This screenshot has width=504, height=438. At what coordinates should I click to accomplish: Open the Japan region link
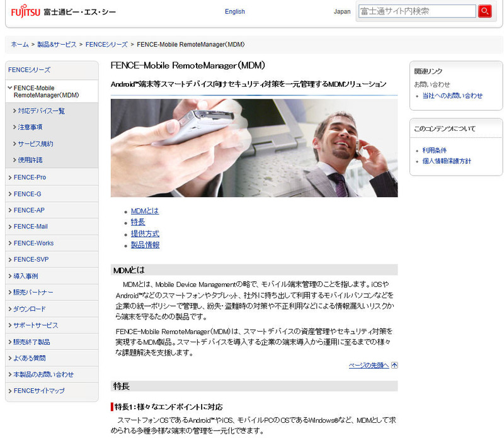(x=342, y=11)
